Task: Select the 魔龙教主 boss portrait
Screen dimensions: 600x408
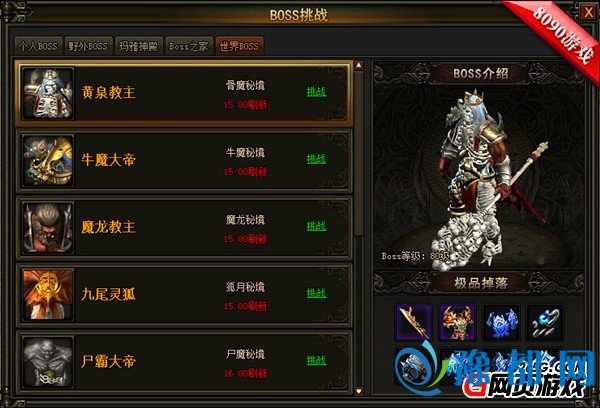Action: (x=48, y=228)
